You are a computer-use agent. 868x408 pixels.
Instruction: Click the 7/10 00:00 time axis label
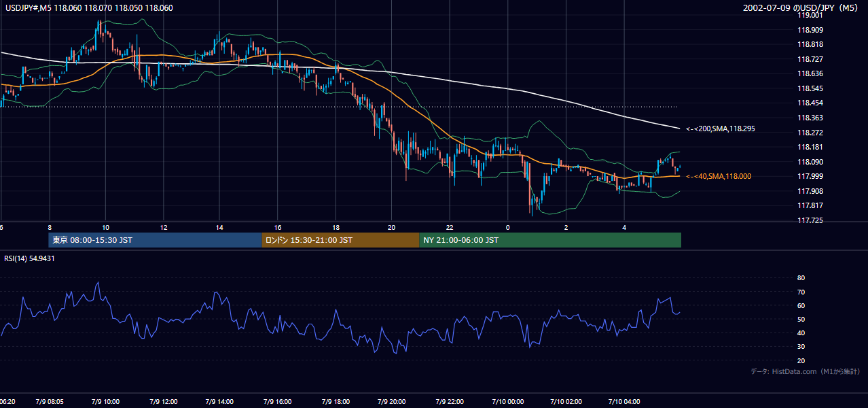coord(508,402)
